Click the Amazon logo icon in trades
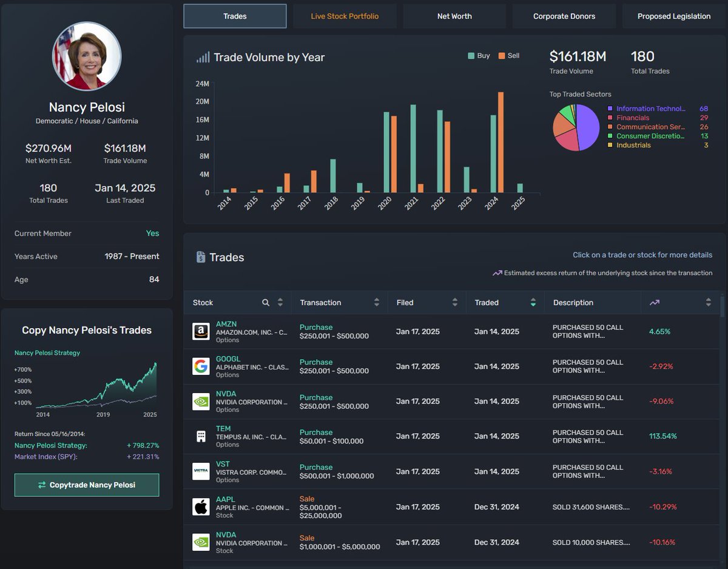This screenshot has height=569, width=728. [x=201, y=332]
